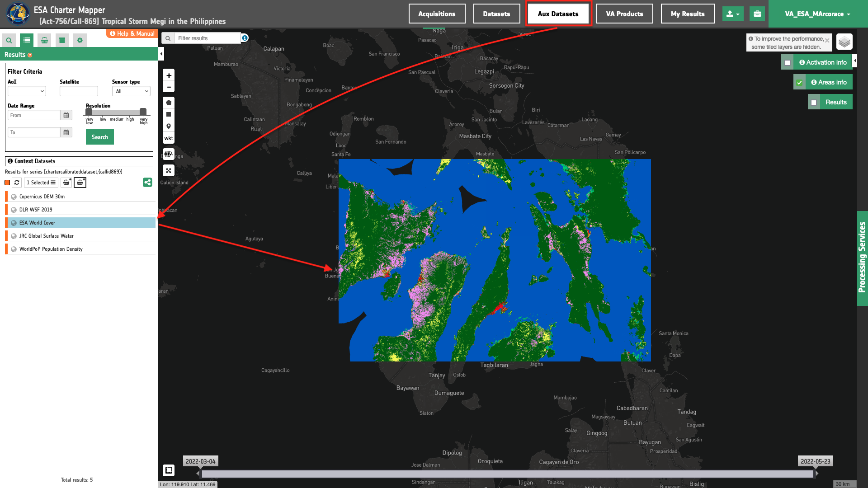Select the rectangle drawing tool

169,114
